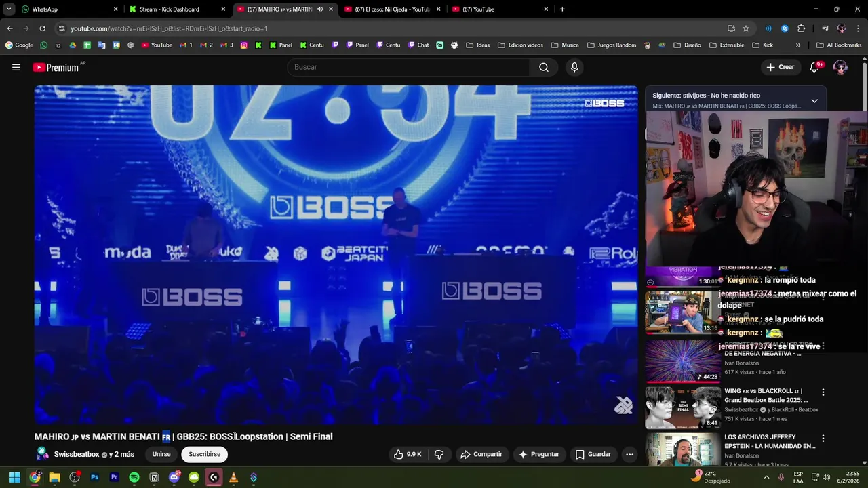The image size is (868, 488).
Task: Open the LOS ARCHIVOS JEFFREY EPSTEIN thumbnail
Action: click(682, 449)
